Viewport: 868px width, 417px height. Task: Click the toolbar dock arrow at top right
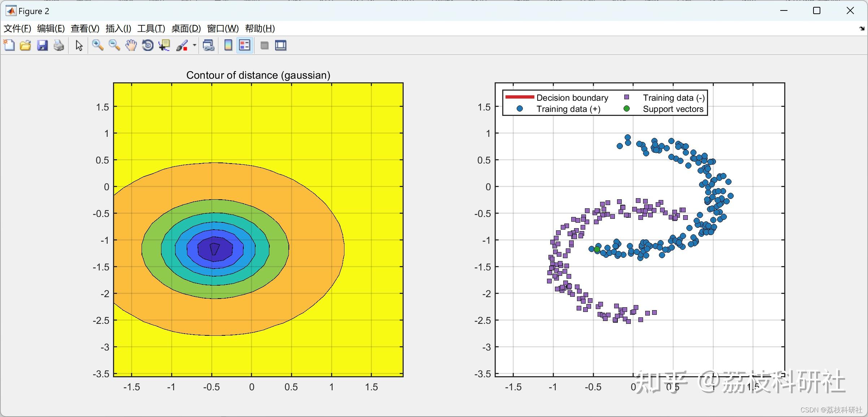(862, 29)
